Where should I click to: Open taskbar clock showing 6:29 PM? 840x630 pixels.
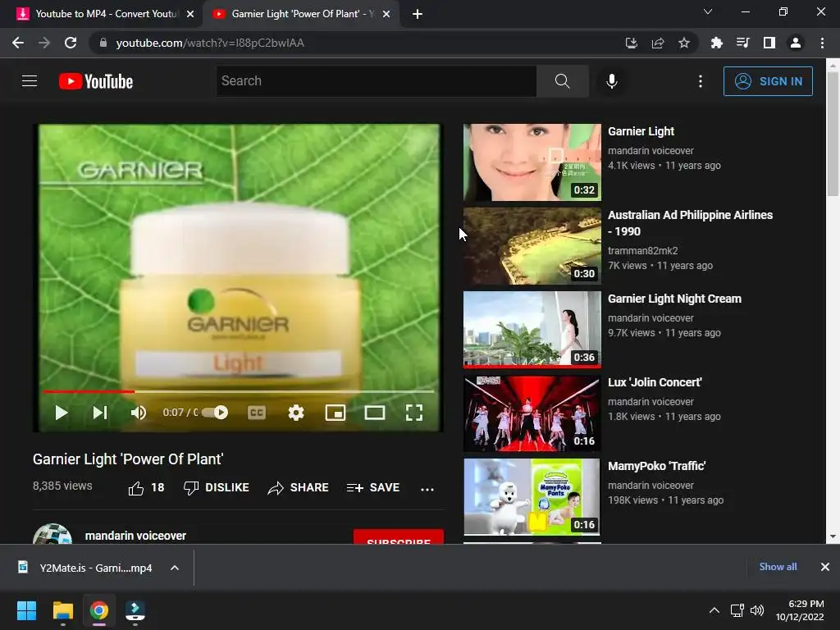tap(800, 610)
